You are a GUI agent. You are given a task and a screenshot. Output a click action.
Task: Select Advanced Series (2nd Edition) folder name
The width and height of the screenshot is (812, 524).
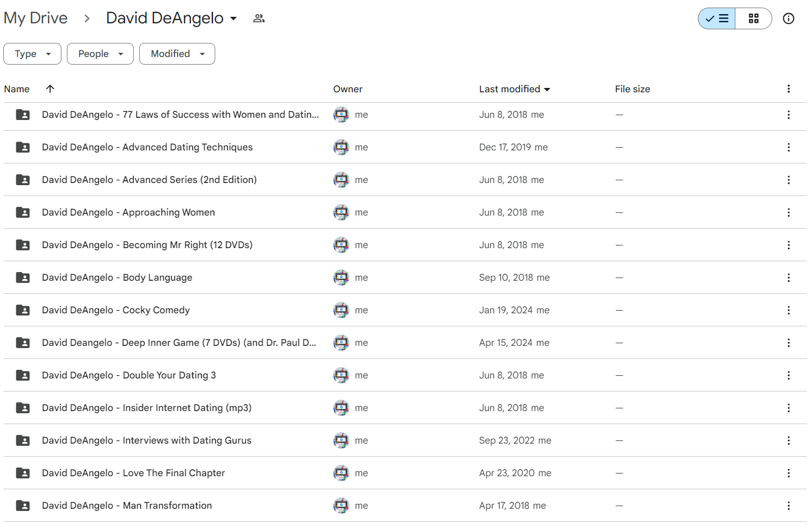pyautogui.click(x=149, y=180)
